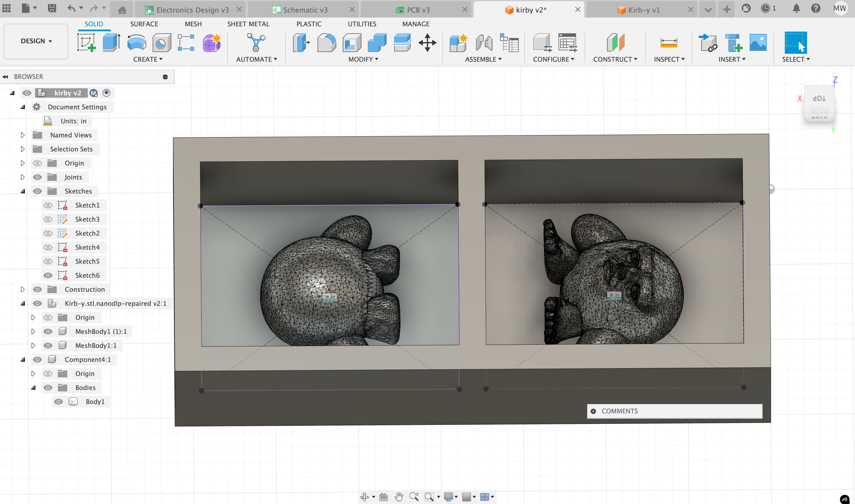This screenshot has width=855, height=504.
Task: Open the CONSTRUCT dropdown menu
Action: [x=615, y=59]
